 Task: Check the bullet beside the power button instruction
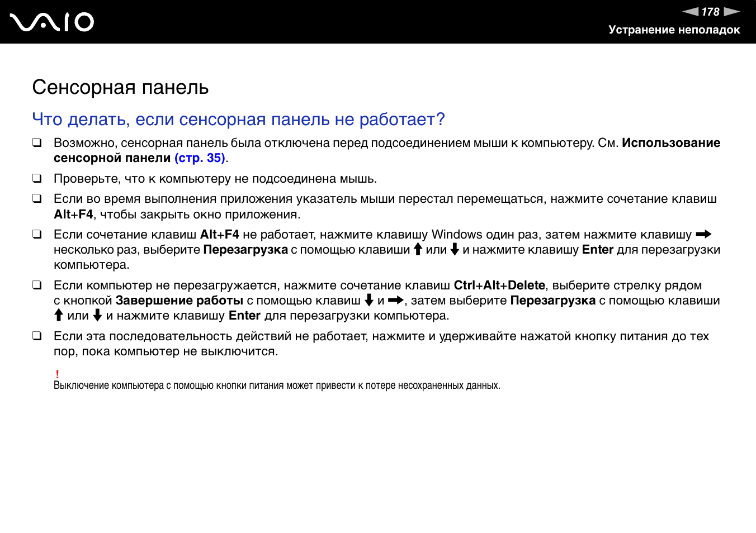click(38, 336)
